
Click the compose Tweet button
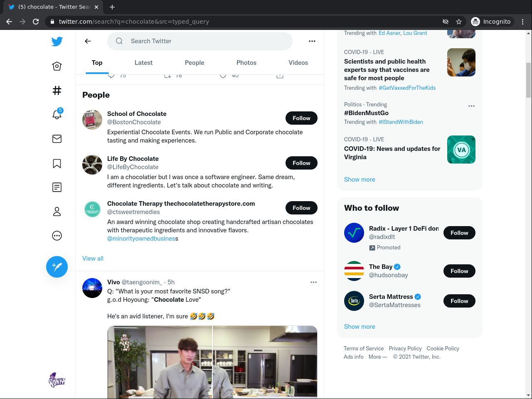[57, 267]
